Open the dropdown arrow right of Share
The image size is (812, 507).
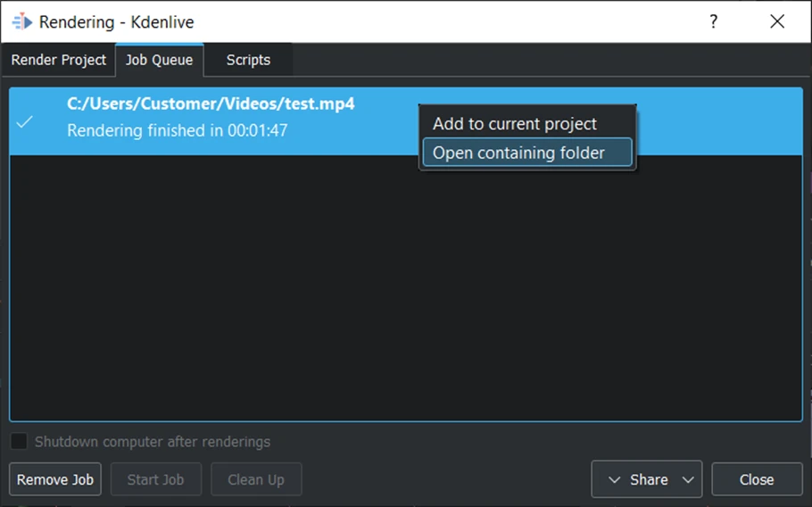pyautogui.click(x=688, y=479)
